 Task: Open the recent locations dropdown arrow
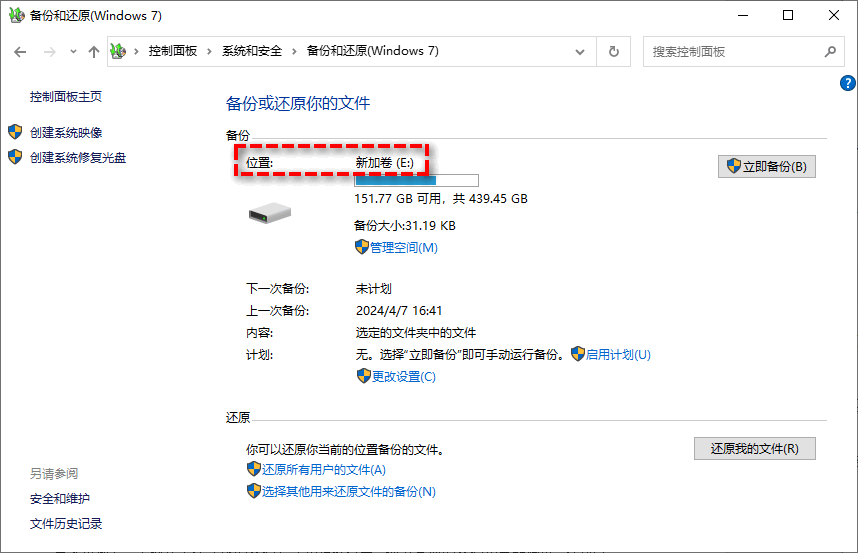click(73, 52)
